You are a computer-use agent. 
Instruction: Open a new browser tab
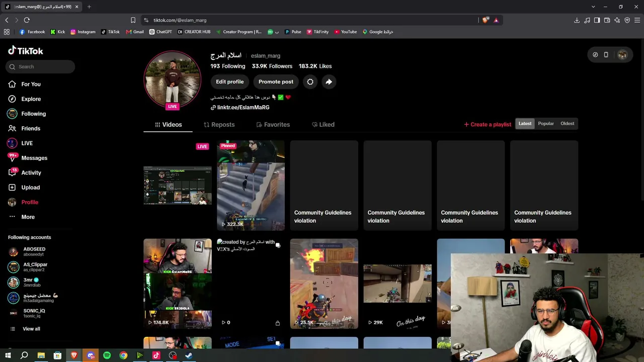click(89, 7)
